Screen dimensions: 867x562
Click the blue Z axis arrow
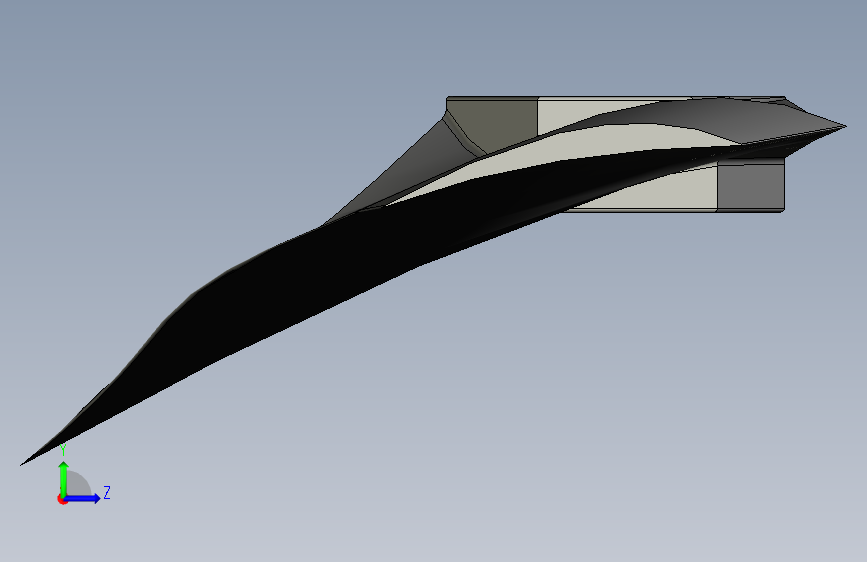(83, 498)
